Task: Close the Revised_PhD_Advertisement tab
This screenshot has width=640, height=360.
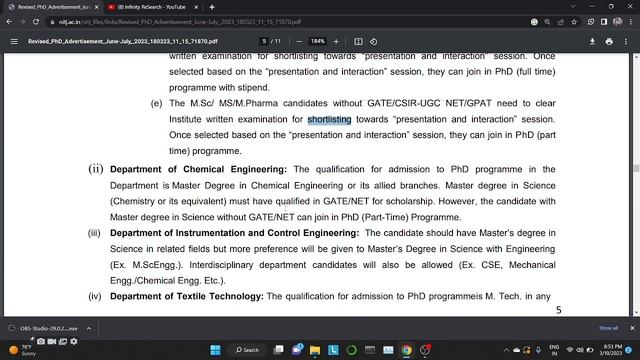Action: [x=96, y=7]
